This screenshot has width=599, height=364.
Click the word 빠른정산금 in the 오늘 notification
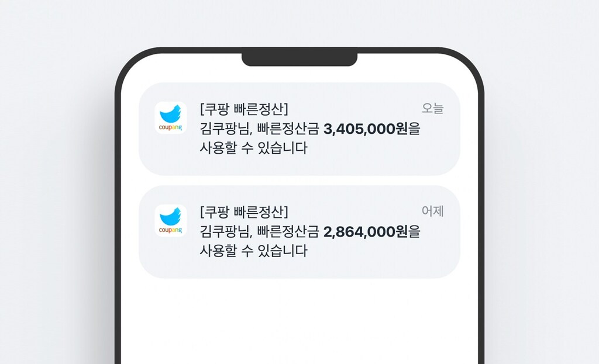click(288, 129)
